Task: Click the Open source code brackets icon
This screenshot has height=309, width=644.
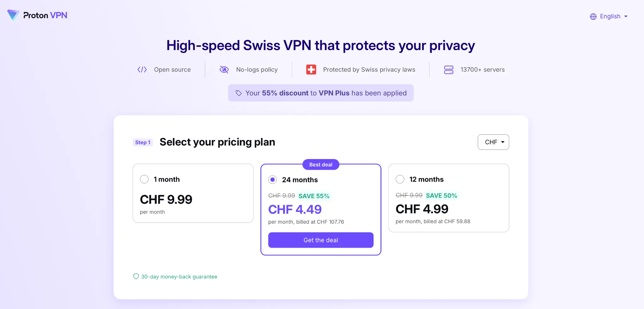Action: pyautogui.click(x=142, y=69)
